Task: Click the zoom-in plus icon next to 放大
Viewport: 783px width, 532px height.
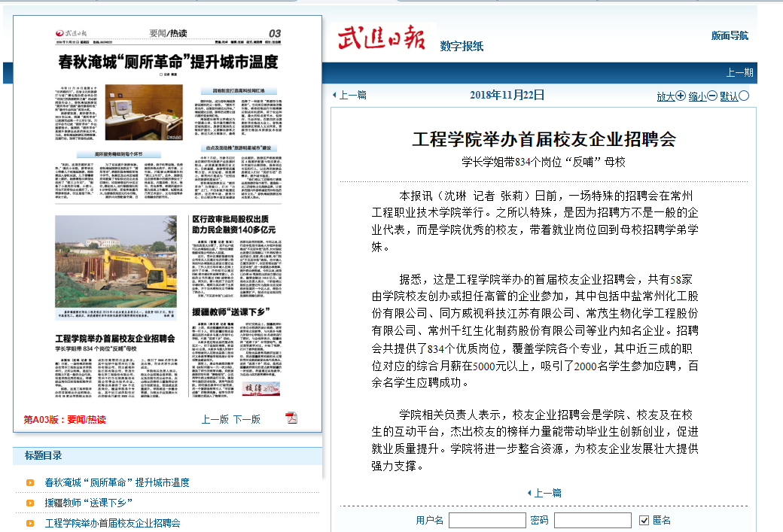Action: tap(681, 96)
